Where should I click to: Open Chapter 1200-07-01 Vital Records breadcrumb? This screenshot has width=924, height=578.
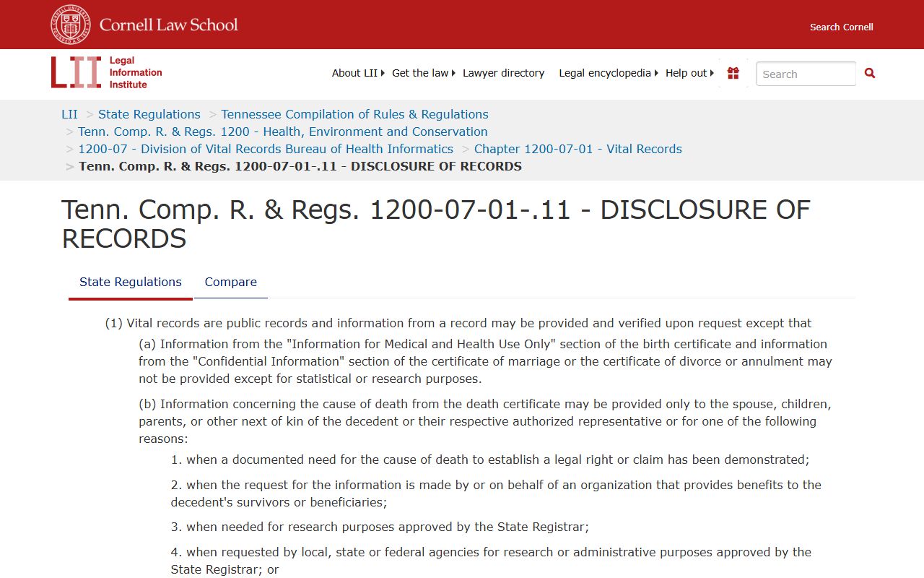tap(577, 149)
